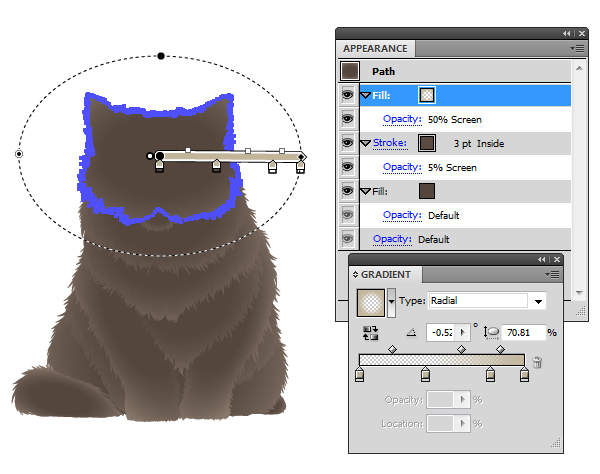
Task: Open the Gradient panel flyout menu
Action: (x=552, y=274)
